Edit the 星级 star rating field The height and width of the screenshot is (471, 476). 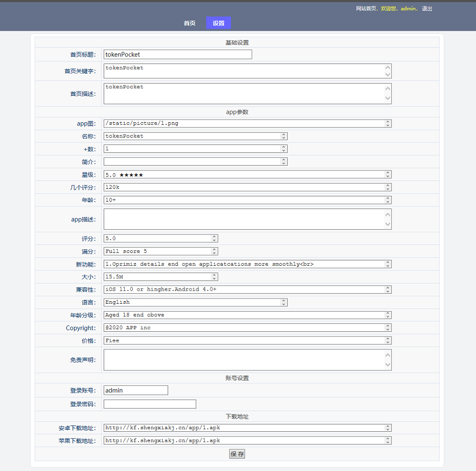(x=248, y=175)
